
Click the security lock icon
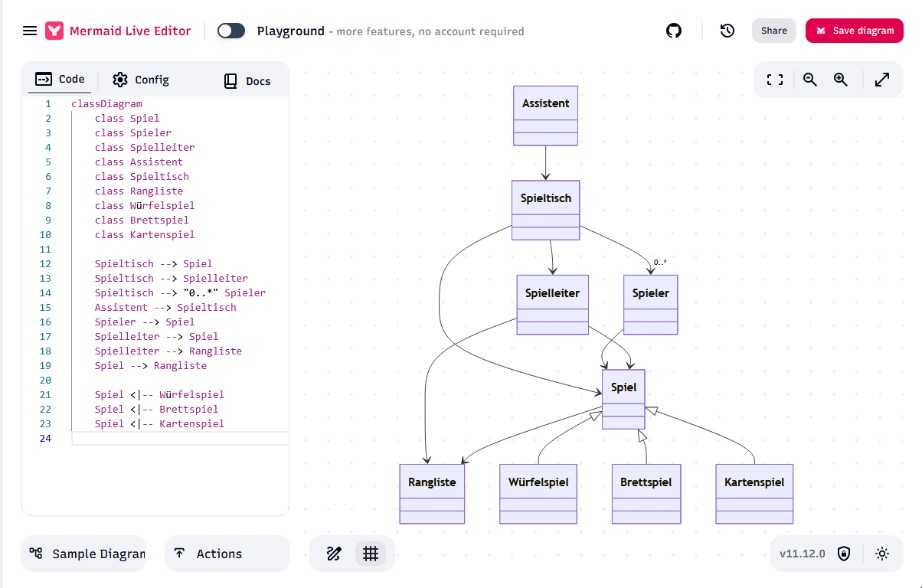tap(844, 554)
